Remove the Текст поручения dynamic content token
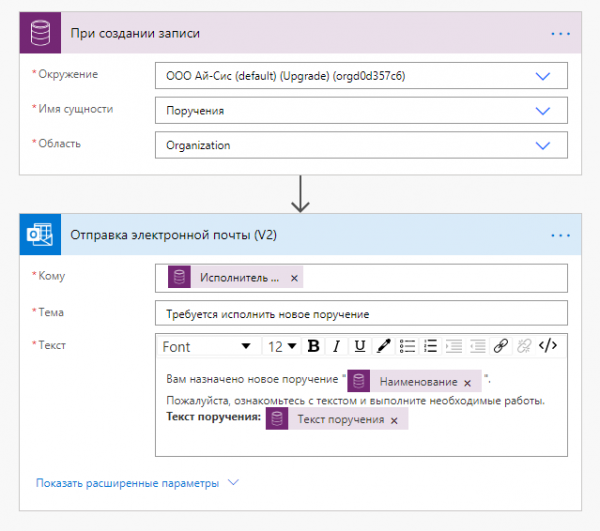Viewport: 600px width, 531px height. (394, 420)
